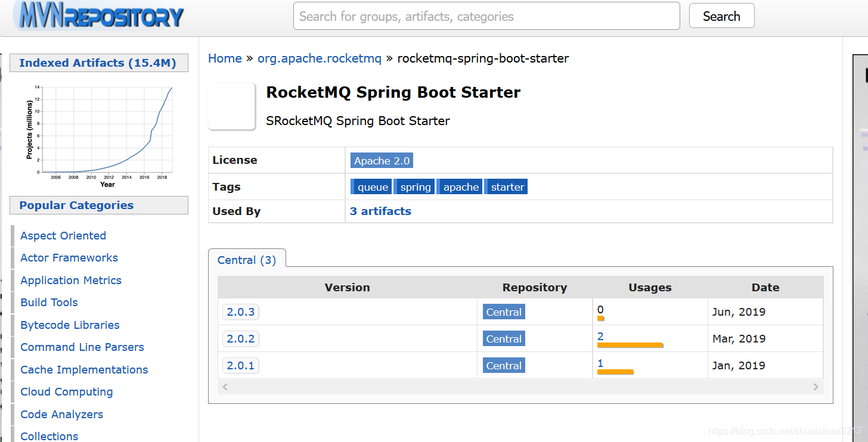
Task: Click the starter tag
Action: click(506, 186)
